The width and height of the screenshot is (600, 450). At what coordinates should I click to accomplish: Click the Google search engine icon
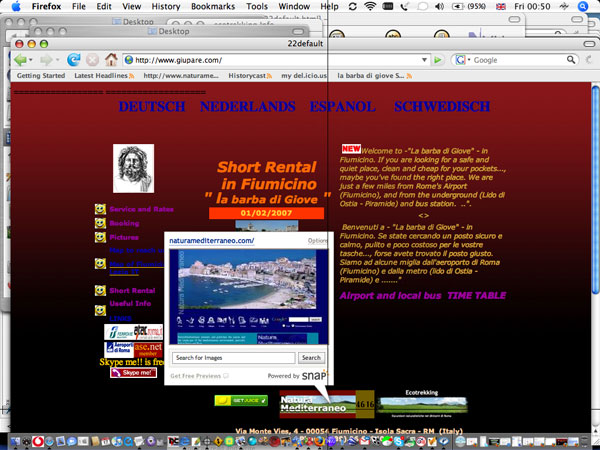(460, 60)
